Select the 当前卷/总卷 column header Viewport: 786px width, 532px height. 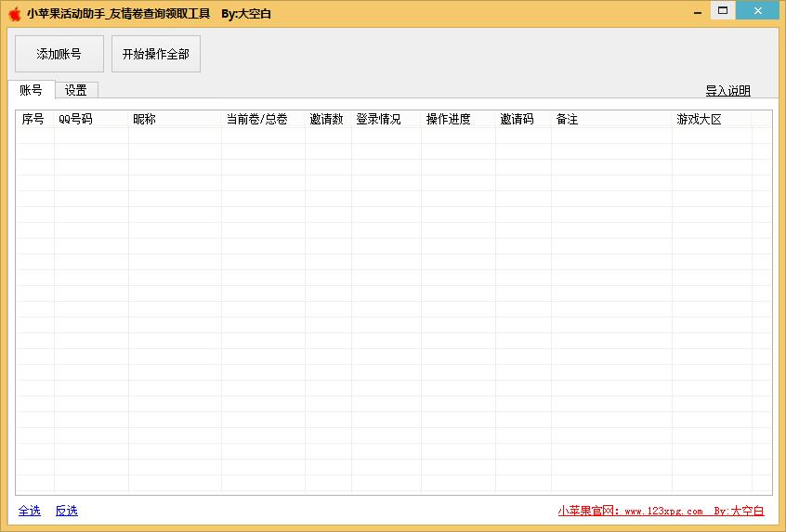coord(257,120)
